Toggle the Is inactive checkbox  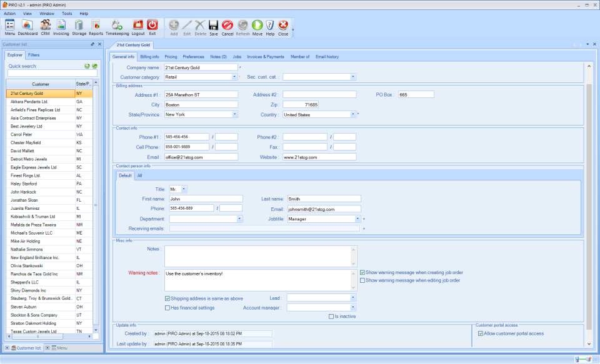tap(331, 317)
